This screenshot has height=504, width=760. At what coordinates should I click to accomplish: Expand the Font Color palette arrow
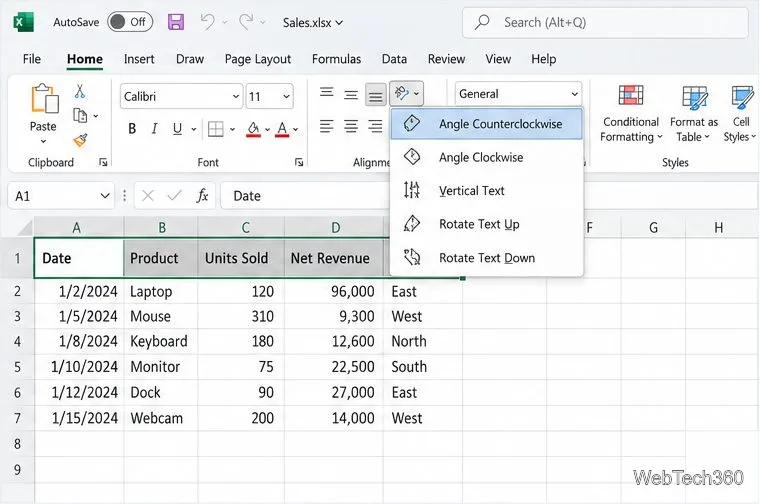(x=296, y=130)
